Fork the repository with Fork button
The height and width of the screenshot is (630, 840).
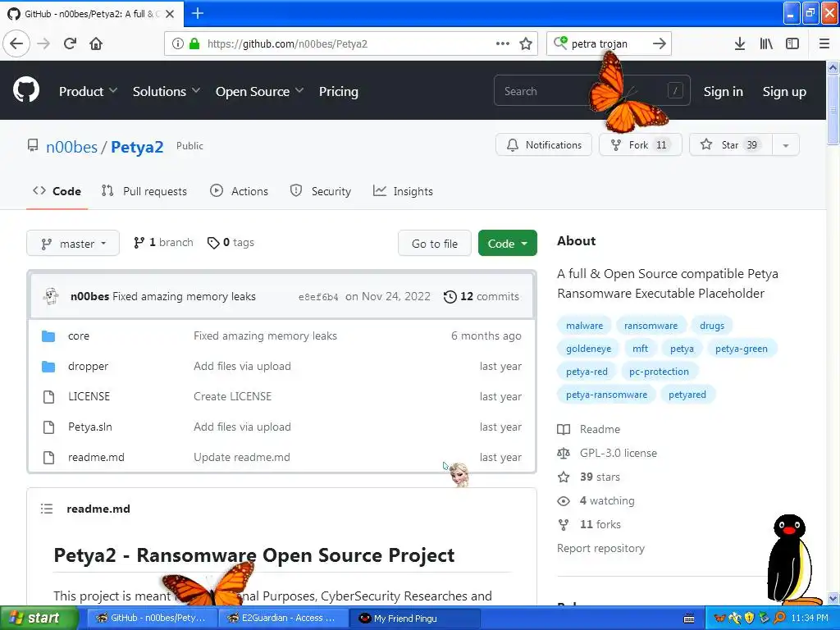coord(640,144)
